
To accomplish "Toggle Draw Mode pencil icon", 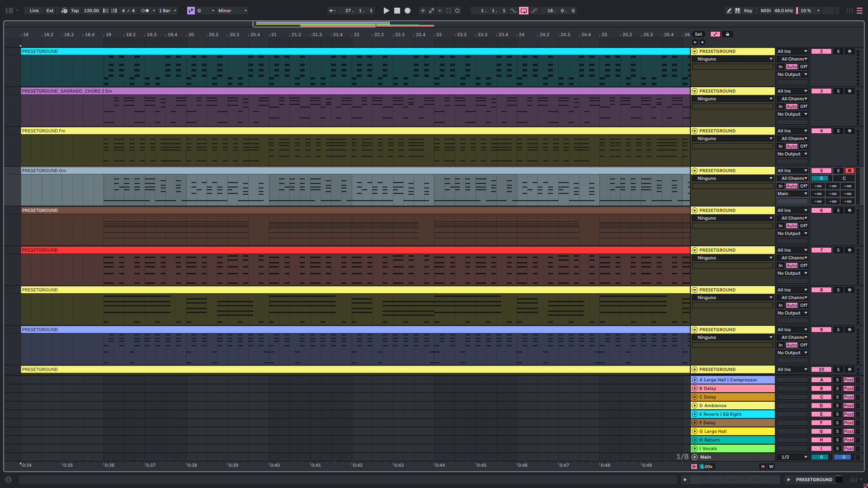I will [729, 10].
